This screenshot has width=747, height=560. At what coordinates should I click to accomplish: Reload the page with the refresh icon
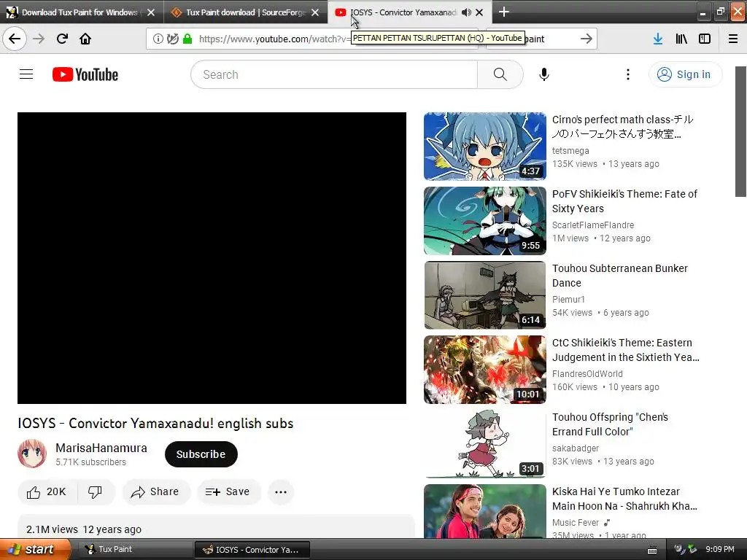[x=62, y=39]
